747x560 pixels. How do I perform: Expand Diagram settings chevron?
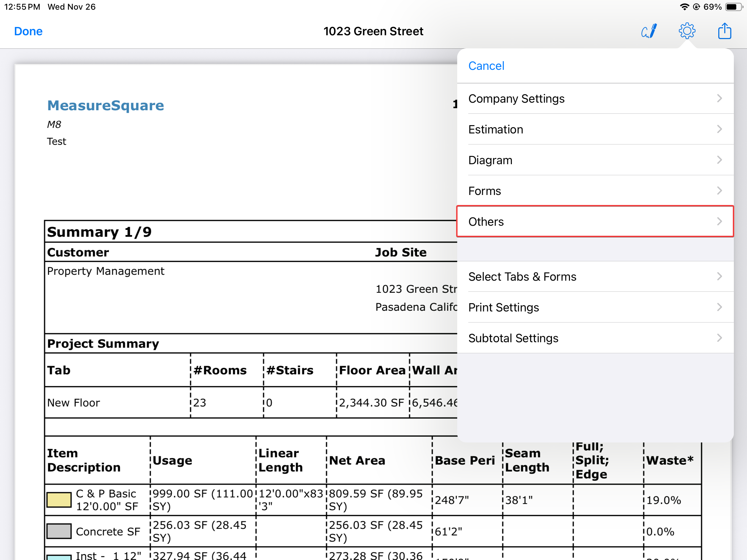(719, 160)
